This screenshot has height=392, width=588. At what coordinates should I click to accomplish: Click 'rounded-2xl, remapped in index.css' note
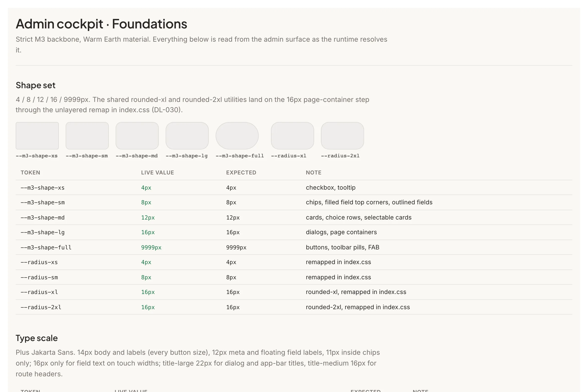[358, 307]
